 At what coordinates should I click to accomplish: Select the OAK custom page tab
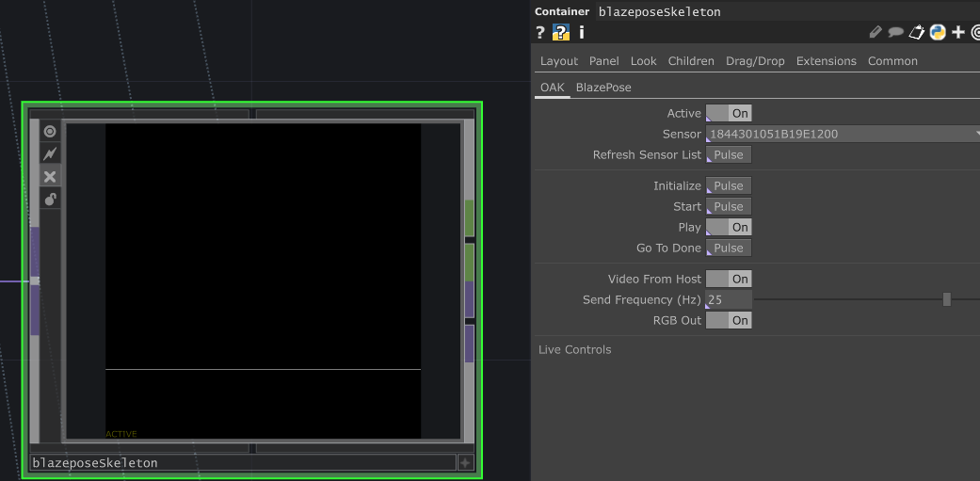pyautogui.click(x=553, y=88)
